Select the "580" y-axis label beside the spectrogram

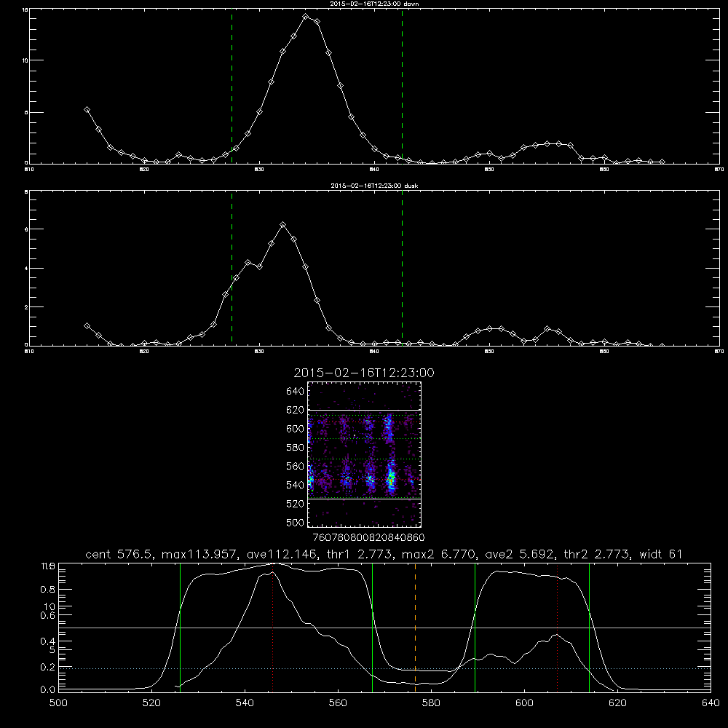point(296,448)
